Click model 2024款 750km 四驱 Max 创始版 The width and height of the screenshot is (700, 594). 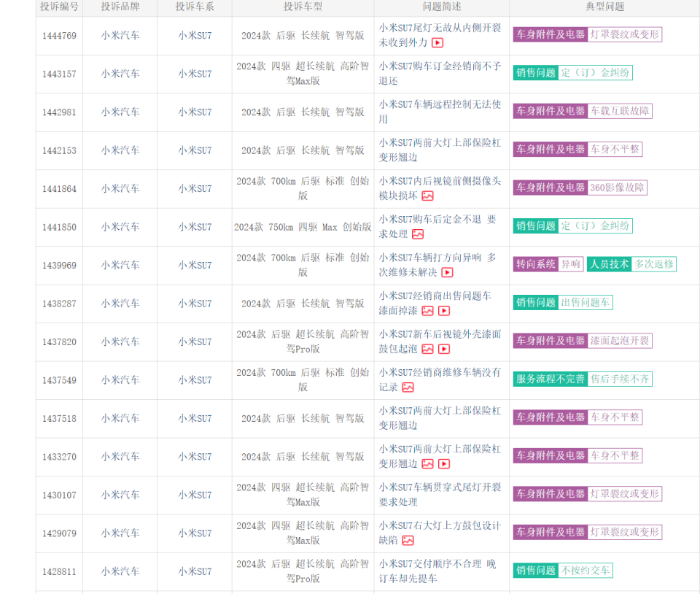(303, 228)
